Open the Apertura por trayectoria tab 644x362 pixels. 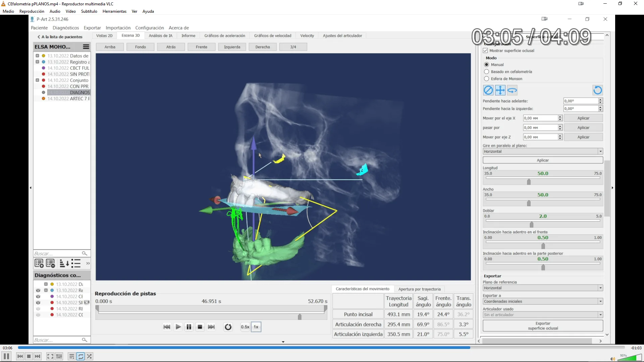click(419, 289)
